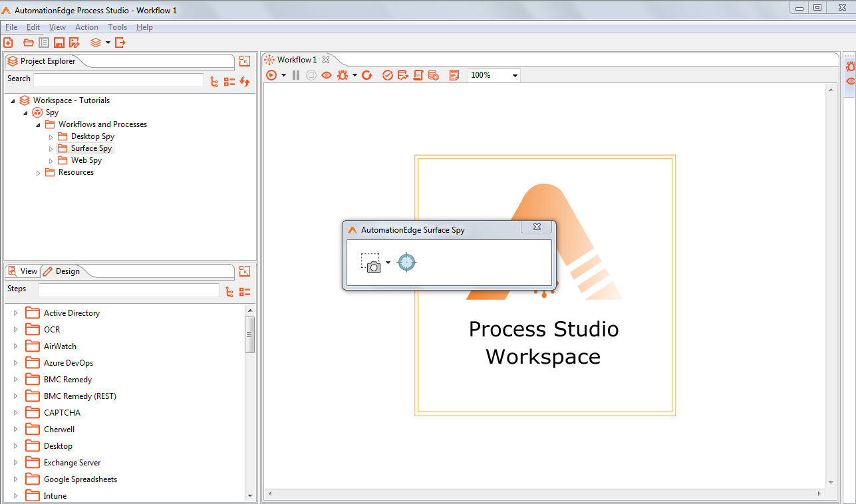856x504 pixels.
Task: Click the Stop workflow icon
Action: click(311, 75)
